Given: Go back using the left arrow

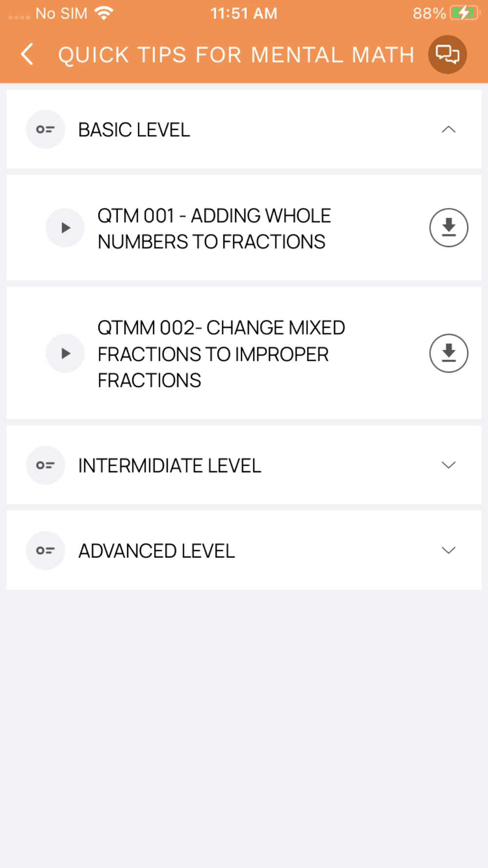Looking at the screenshot, I should point(27,54).
